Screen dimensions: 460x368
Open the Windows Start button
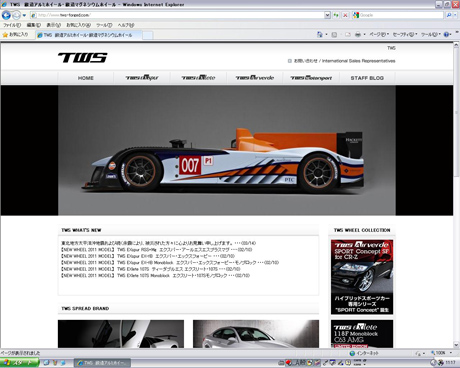(x=19, y=362)
